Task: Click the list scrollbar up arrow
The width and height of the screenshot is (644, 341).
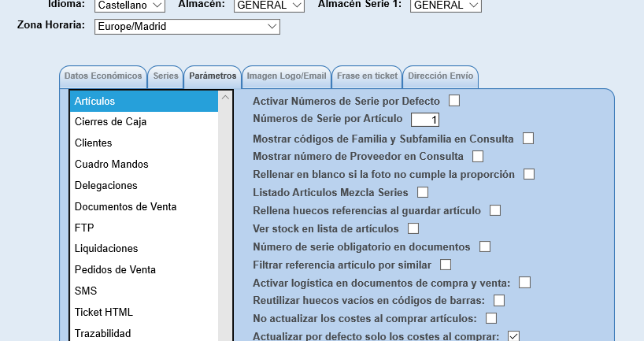Action: click(x=225, y=98)
